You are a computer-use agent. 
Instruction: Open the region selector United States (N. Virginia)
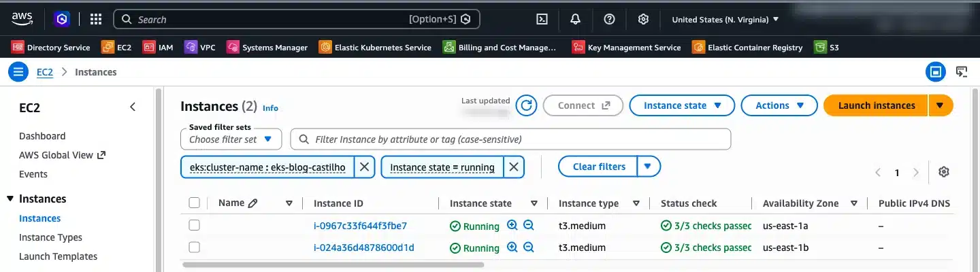(x=725, y=20)
